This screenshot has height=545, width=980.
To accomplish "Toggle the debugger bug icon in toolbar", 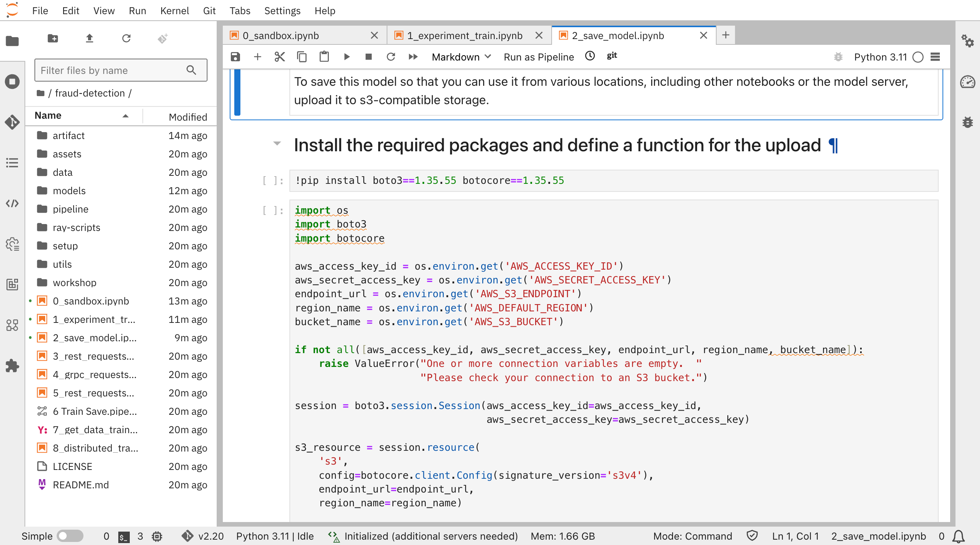I will pos(838,57).
